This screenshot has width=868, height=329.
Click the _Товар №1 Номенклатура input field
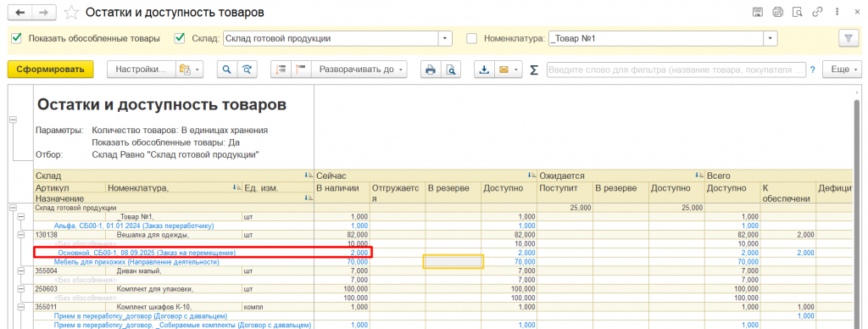657,39
